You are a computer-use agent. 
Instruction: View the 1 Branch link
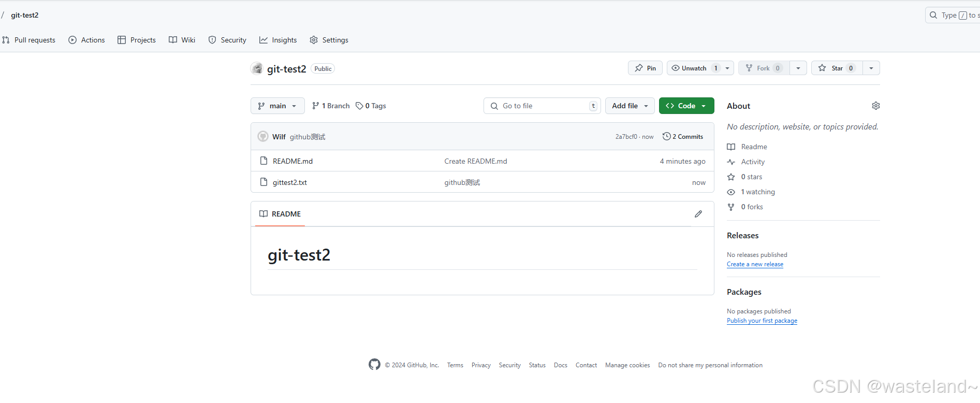[x=331, y=106]
